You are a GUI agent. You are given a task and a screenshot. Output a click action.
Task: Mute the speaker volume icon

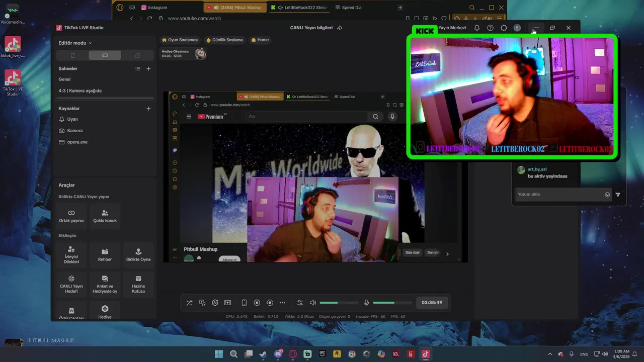point(313,303)
